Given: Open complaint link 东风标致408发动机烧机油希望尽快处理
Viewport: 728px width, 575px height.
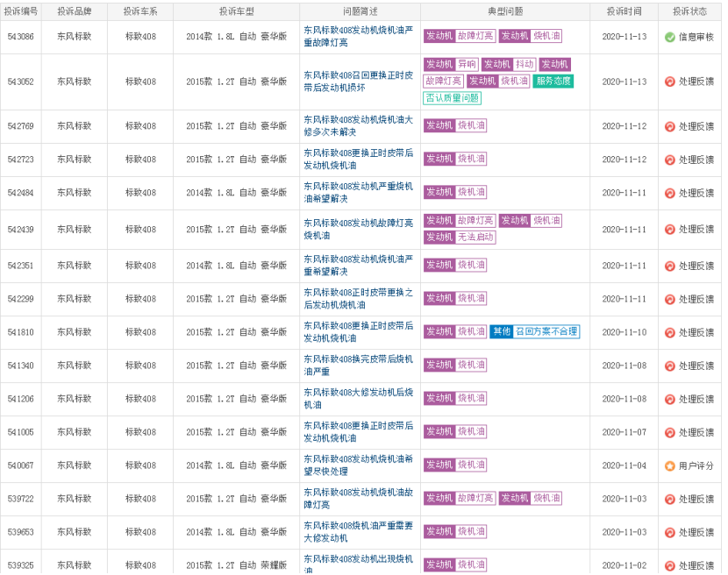Looking at the screenshot, I should tap(358, 465).
